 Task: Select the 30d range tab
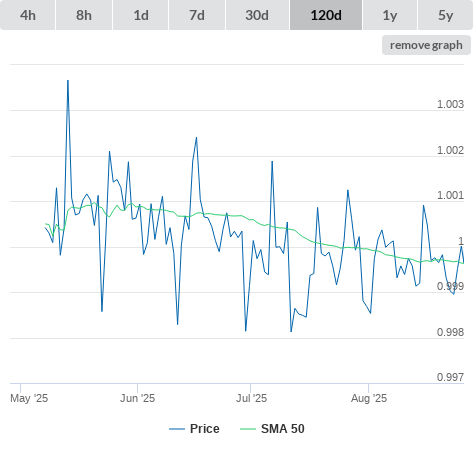pyautogui.click(x=257, y=15)
